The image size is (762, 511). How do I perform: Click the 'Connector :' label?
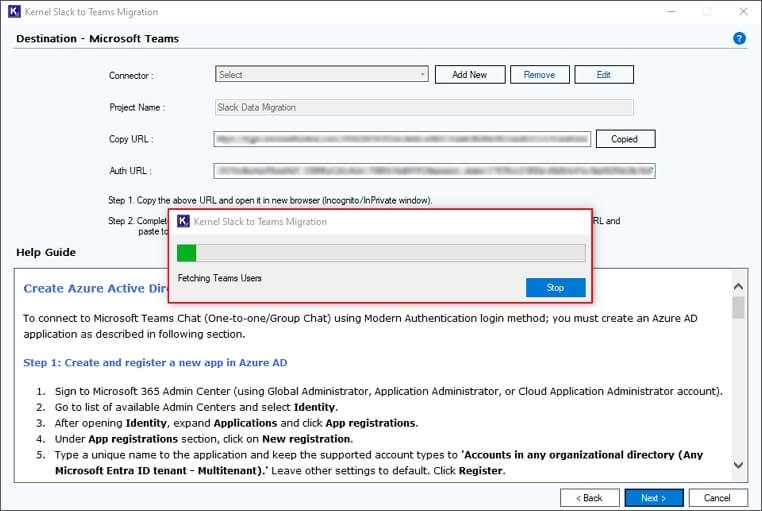coord(131,76)
